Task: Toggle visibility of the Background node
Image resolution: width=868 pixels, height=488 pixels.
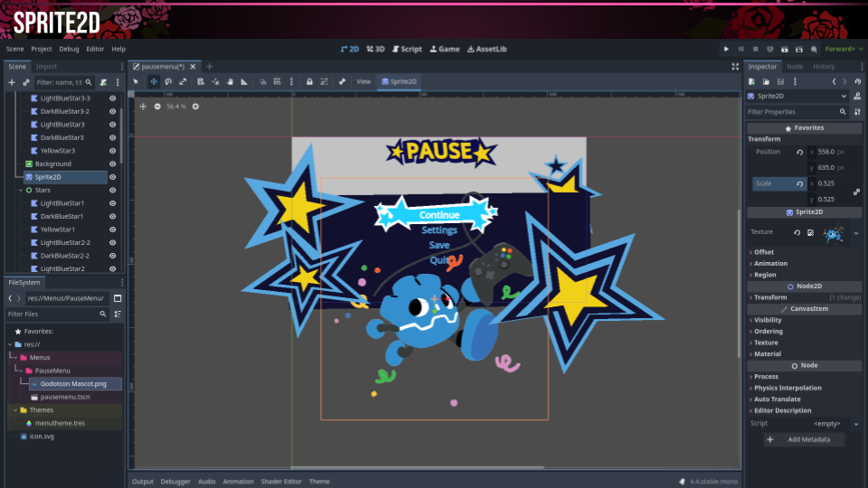Action: tap(112, 164)
